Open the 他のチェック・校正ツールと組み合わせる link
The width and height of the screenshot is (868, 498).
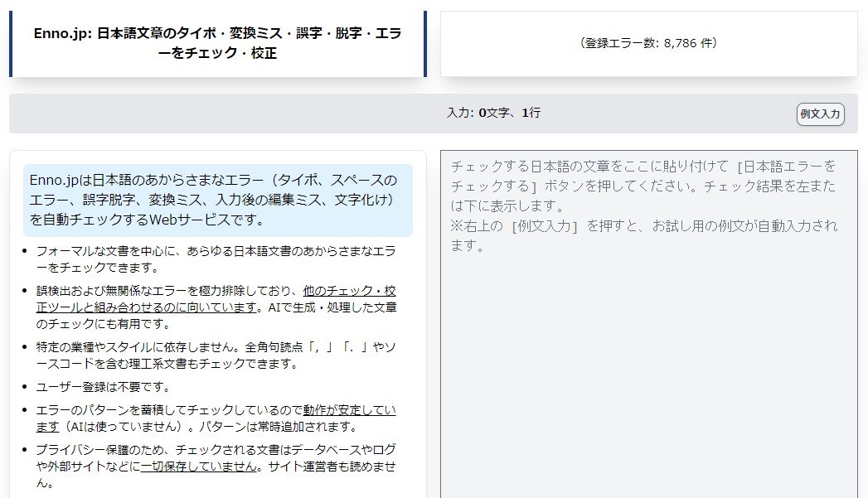(x=216, y=299)
